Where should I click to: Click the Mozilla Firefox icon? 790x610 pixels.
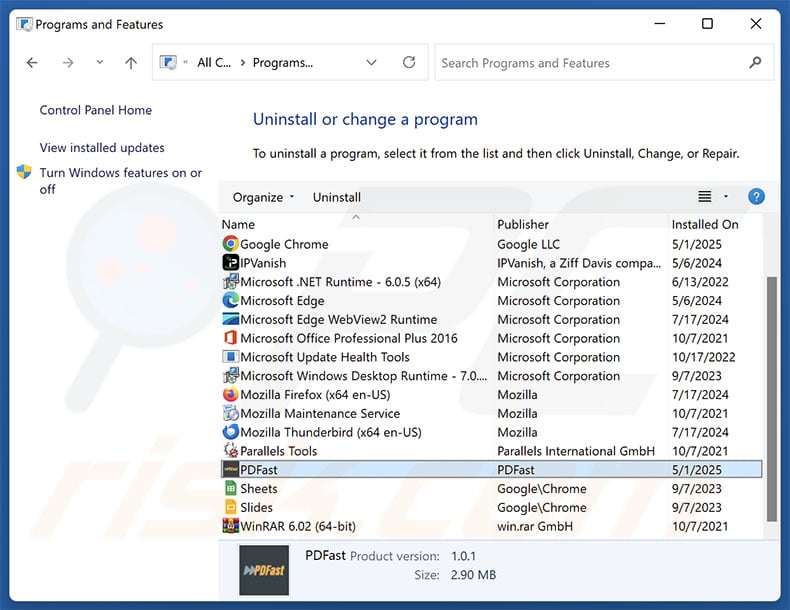[x=230, y=394]
